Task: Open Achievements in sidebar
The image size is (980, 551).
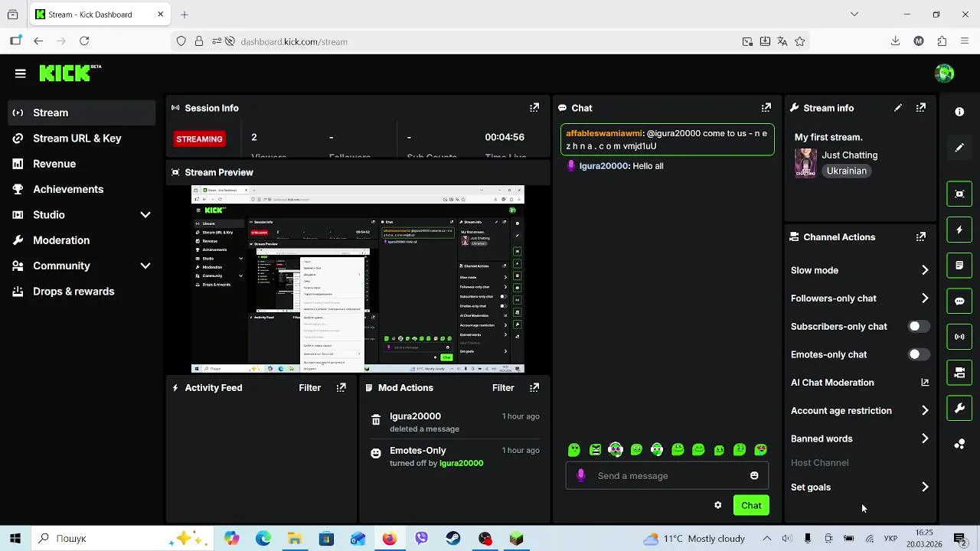Action: (82, 189)
